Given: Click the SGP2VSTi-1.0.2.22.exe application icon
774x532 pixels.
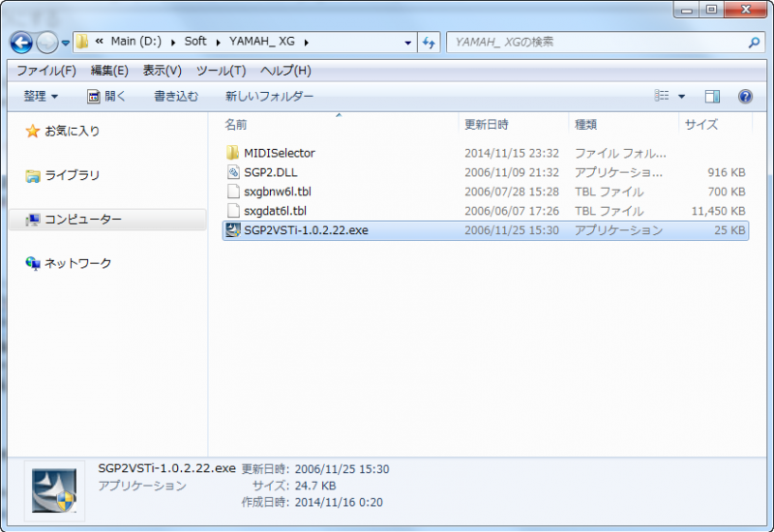Looking at the screenshot, I should [x=232, y=230].
